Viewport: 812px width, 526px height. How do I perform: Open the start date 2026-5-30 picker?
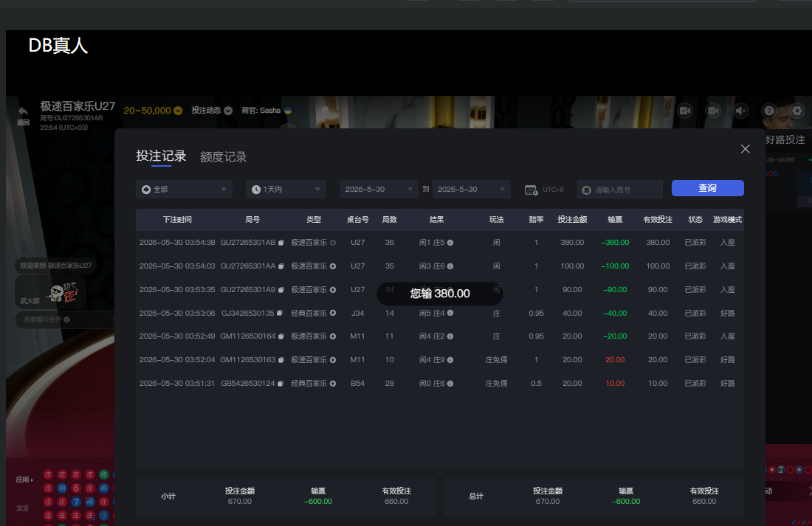(x=378, y=190)
